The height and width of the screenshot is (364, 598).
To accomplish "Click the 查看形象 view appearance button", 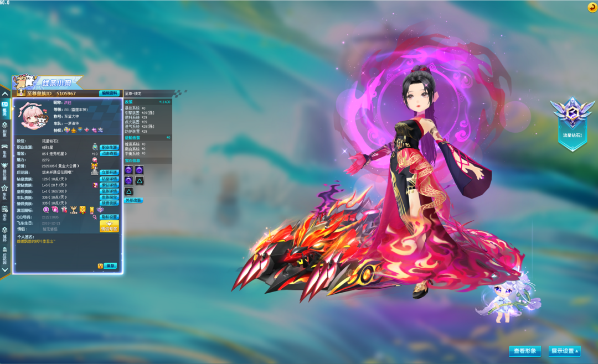I will [x=525, y=351].
